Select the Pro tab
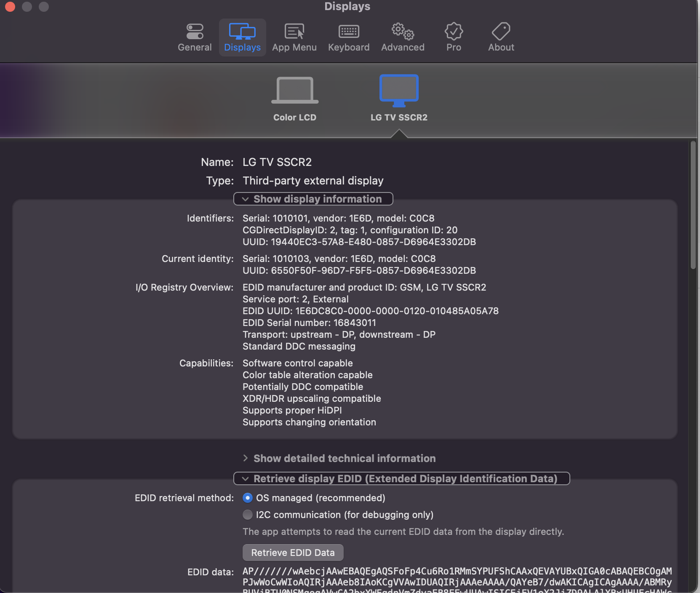Viewport: 700px width, 593px height. pyautogui.click(x=454, y=37)
